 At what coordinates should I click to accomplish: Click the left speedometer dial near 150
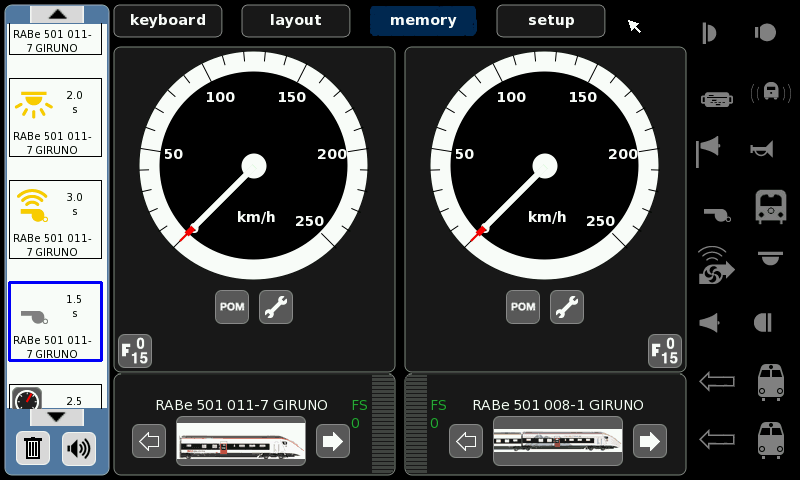291,98
